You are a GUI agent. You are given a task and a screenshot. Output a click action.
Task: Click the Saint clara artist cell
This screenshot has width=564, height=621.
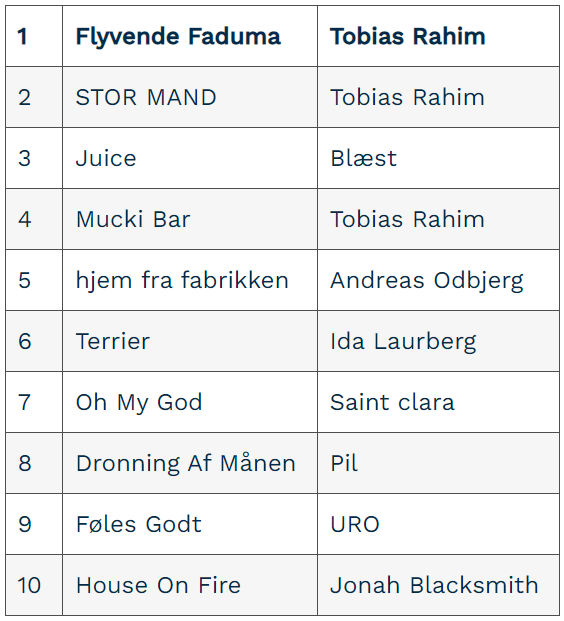pyautogui.click(x=438, y=402)
